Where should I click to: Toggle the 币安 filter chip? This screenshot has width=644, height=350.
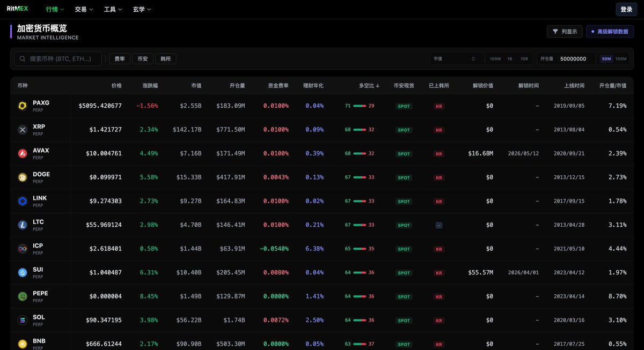pyautogui.click(x=142, y=59)
